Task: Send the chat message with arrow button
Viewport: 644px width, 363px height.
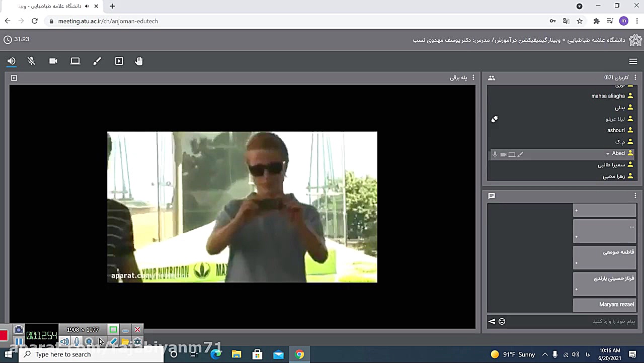Action: 492,322
